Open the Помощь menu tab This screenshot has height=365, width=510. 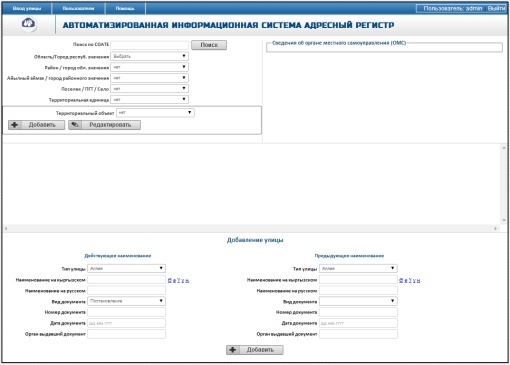pyautogui.click(x=125, y=8)
